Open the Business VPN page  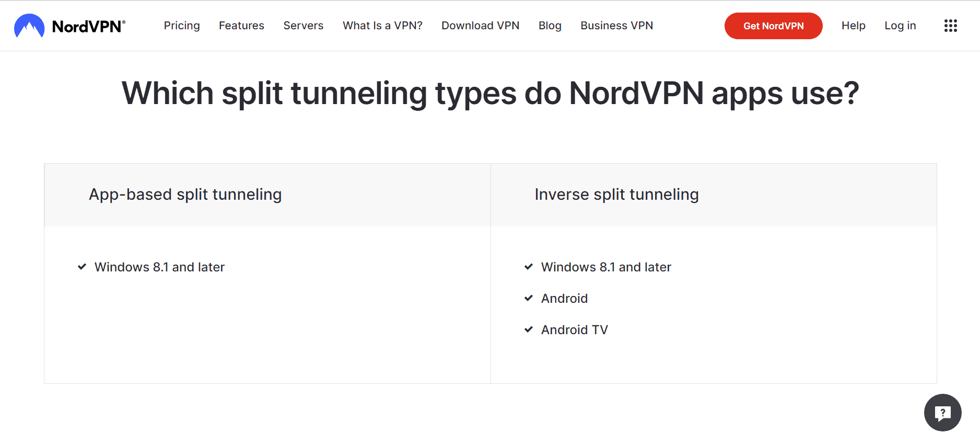(616, 25)
